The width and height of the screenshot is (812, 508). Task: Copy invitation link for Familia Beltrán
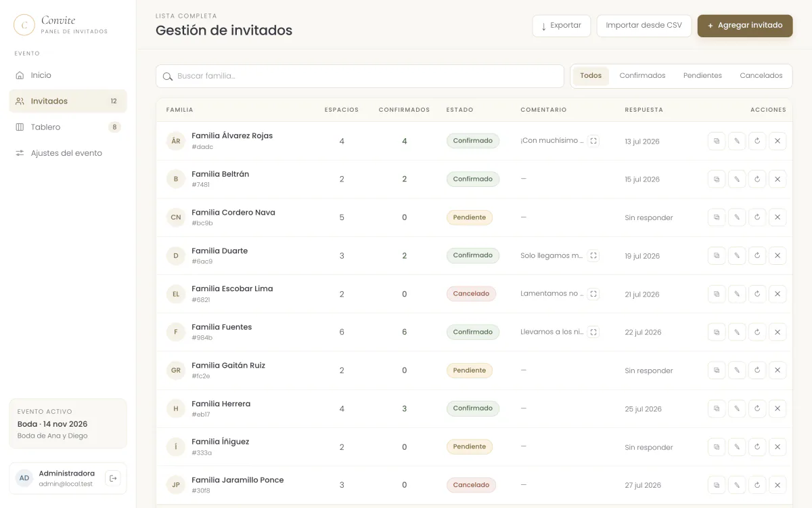point(717,179)
